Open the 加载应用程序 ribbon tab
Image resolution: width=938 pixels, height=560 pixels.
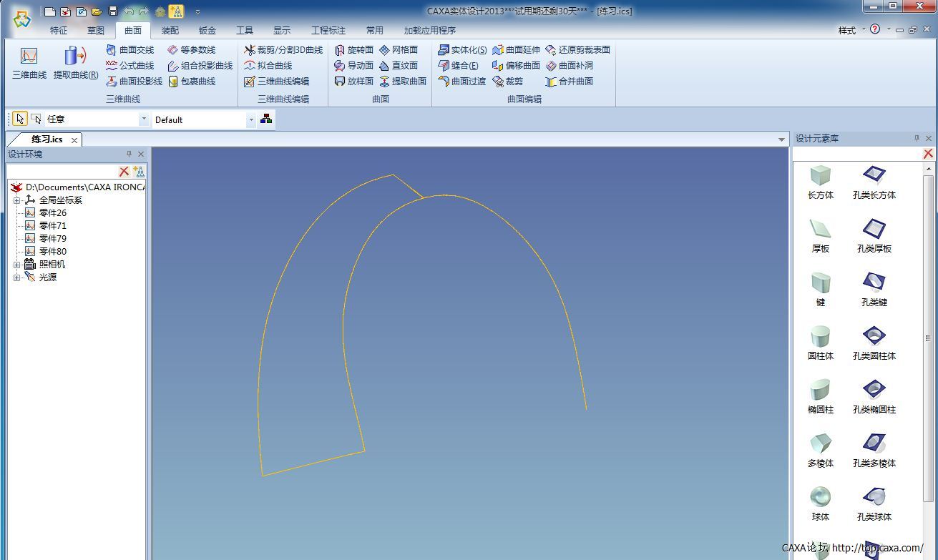[x=430, y=30]
